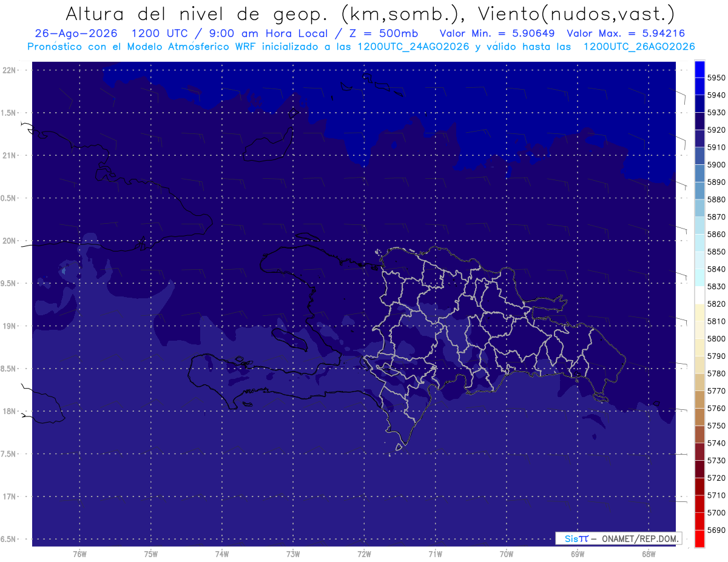The image size is (728, 562).
Task: Click the chart title 'Altura del nivel de geop.'
Action: coord(197,14)
